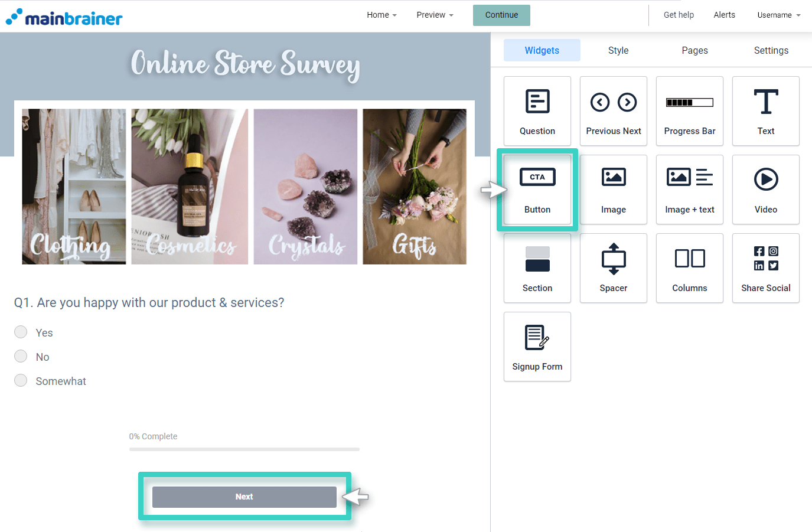Choose the No radio option
The width and height of the screenshot is (812, 532).
click(x=21, y=356)
